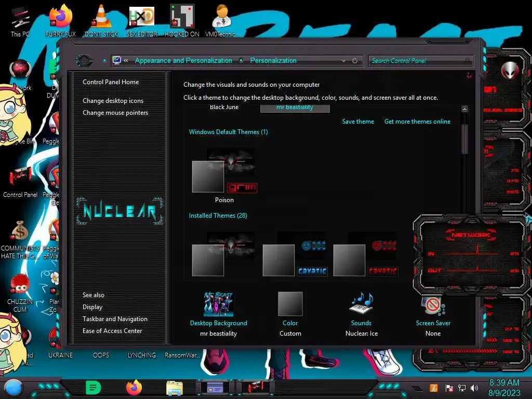This screenshot has height=399, width=532.
Task: Select the highlighted theme beside Black June
Action: coord(295,108)
